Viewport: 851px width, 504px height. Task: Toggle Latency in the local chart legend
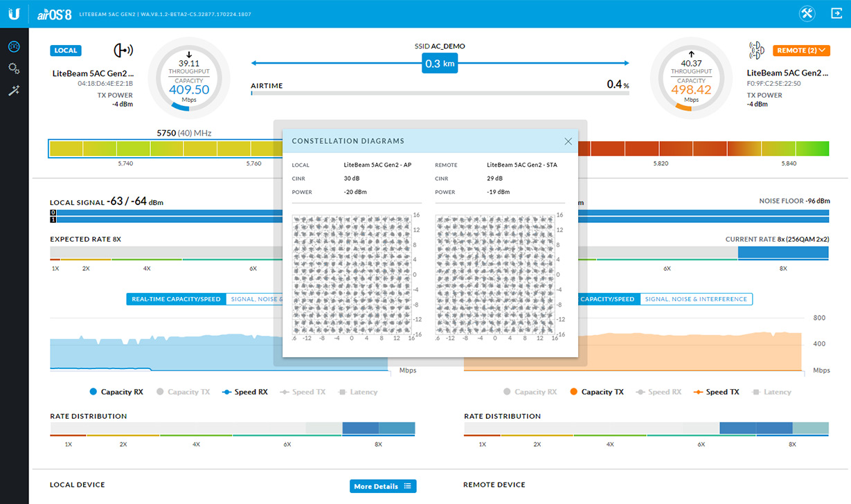click(357, 392)
